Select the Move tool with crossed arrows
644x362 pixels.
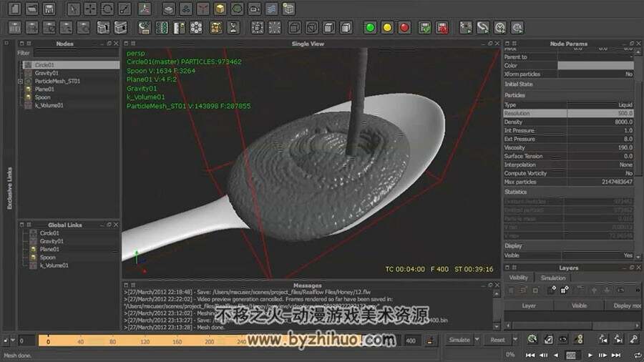90,9
